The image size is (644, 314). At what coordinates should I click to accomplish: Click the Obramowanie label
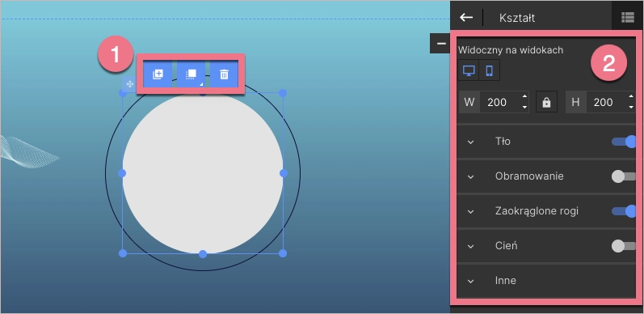(529, 176)
